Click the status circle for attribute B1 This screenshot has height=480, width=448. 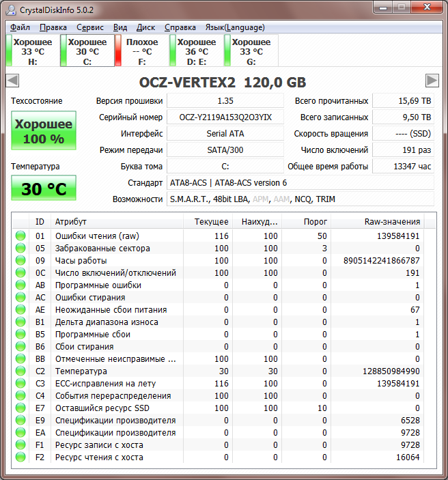point(20,322)
